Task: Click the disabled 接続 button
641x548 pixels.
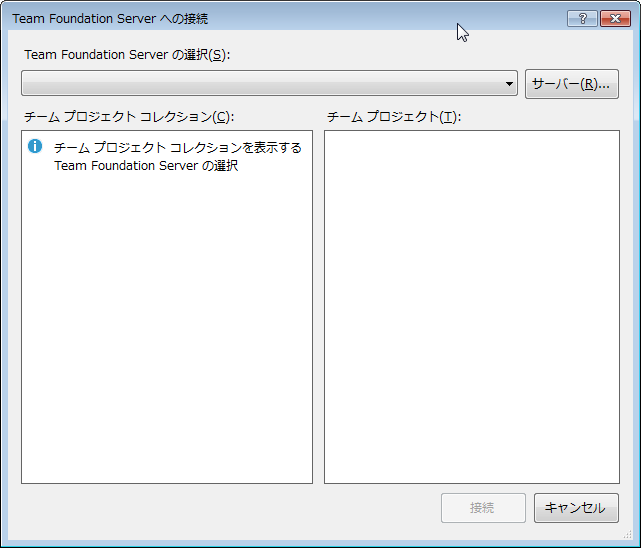Action: pos(483,508)
